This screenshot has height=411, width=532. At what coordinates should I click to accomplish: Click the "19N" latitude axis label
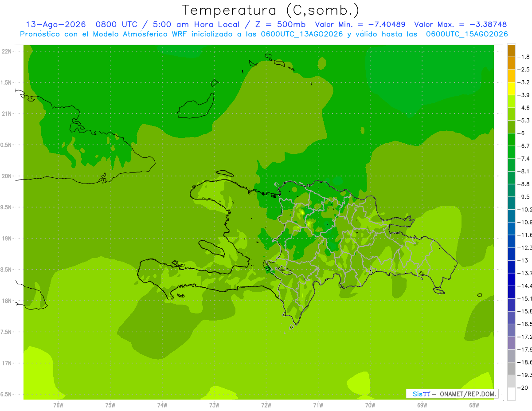coord(8,238)
